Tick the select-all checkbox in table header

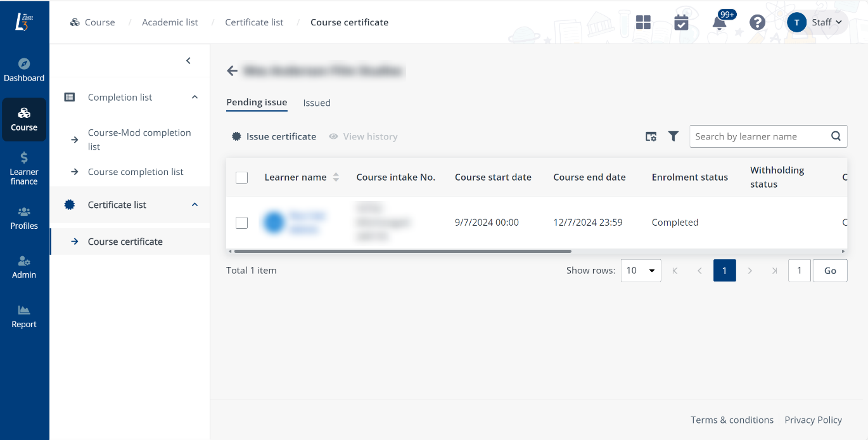(x=241, y=178)
